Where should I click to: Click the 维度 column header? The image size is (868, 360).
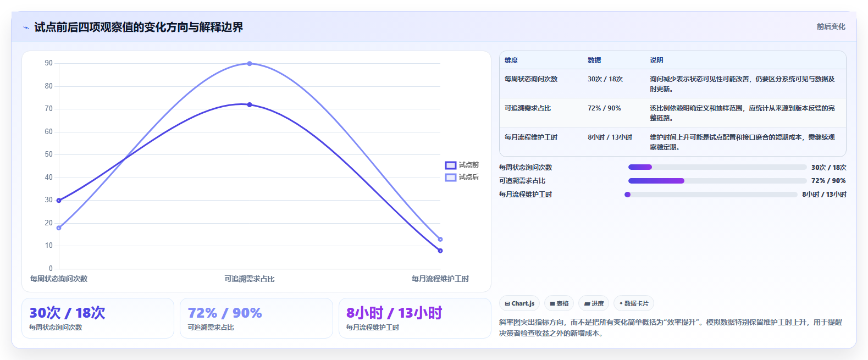tap(511, 60)
